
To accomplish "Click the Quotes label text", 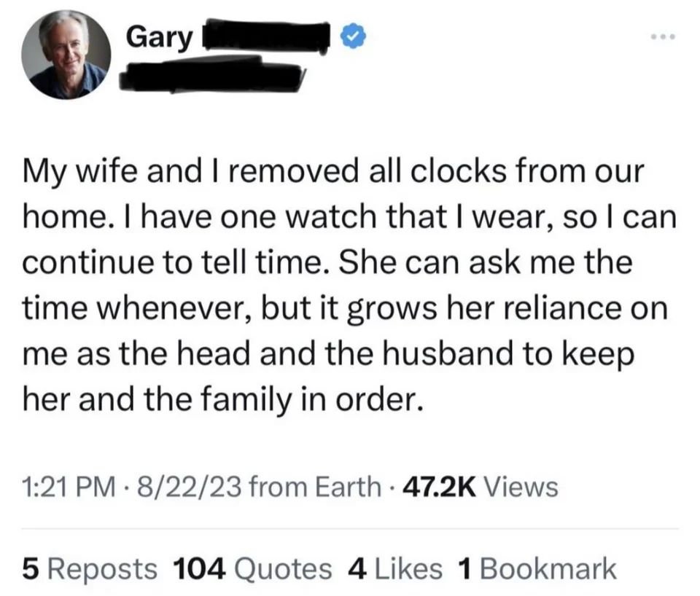I will coord(283,569).
